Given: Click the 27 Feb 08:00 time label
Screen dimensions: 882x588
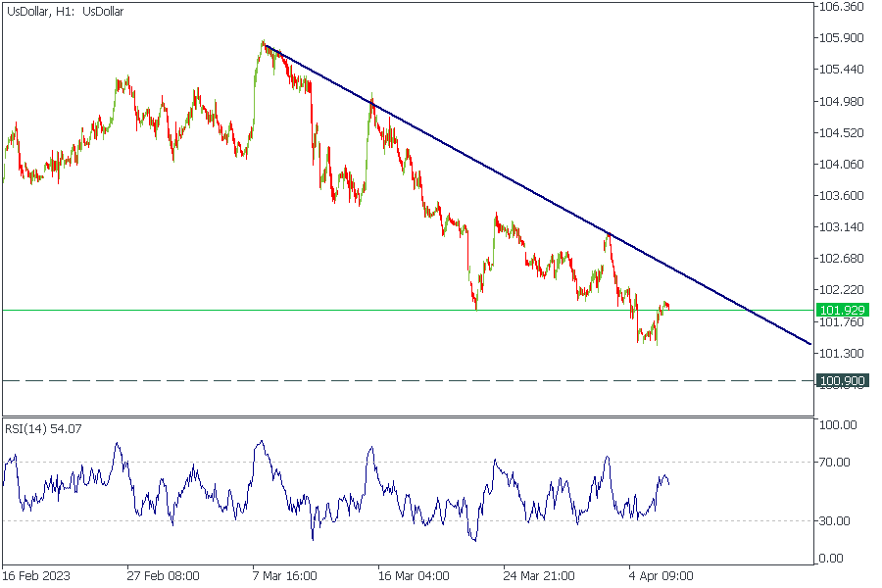Looking at the screenshot, I should point(163,575).
